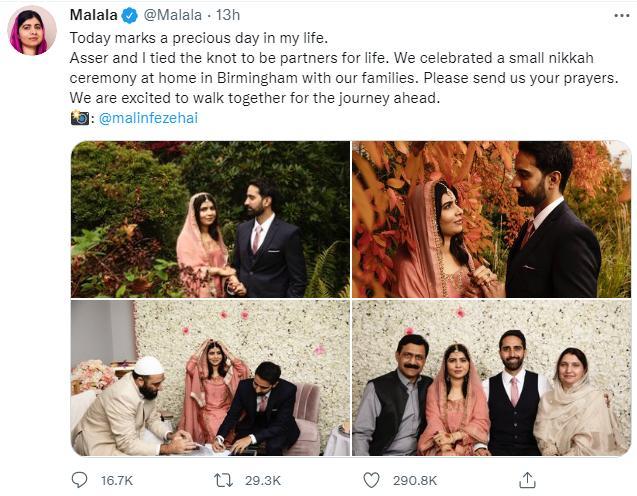The height and width of the screenshot is (496, 637).
Task: View the family group photo
Action: pos(491,378)
